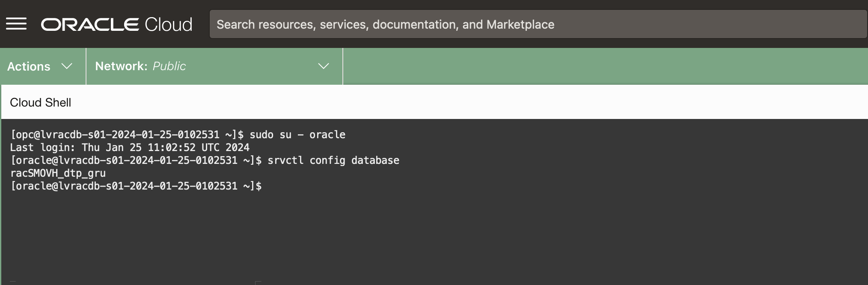
Task: Click the 'srvctl config database' command
Action: pos(333,160)
